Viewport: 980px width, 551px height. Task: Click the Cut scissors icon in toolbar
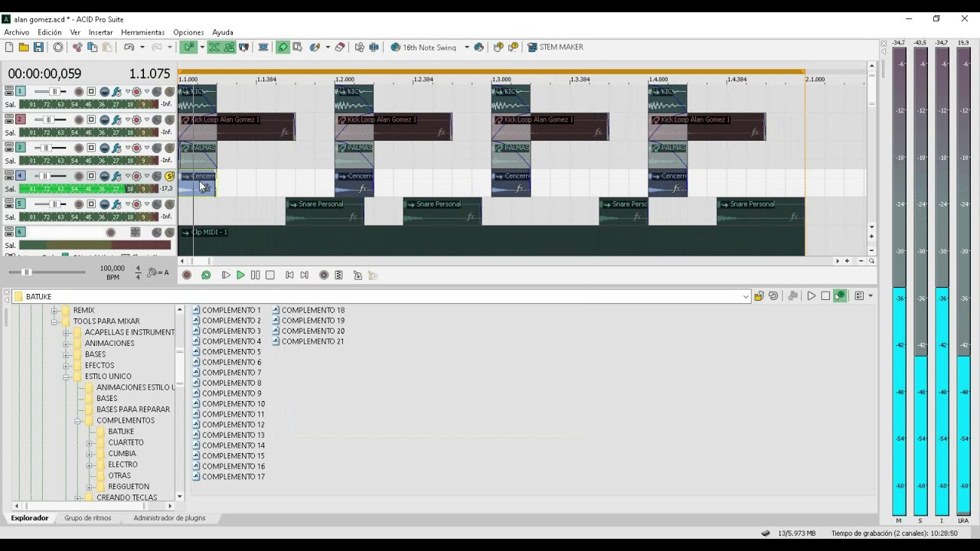pyautogui.click(x=77, y=47)
